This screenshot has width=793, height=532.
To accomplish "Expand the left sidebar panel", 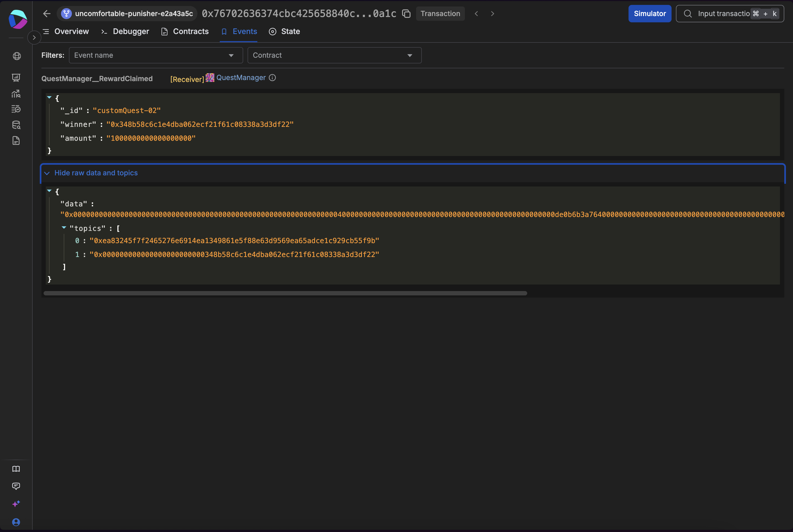I will tap(34, 38).
